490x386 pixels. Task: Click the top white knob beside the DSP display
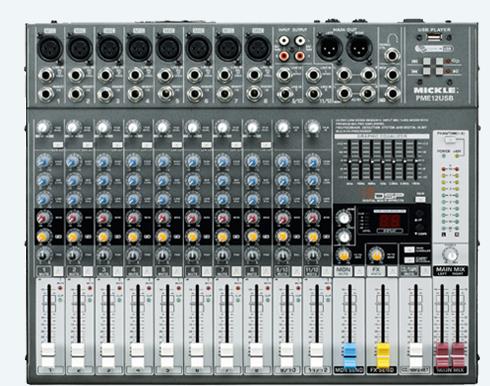pyautogui.click(x=344, y=218)
